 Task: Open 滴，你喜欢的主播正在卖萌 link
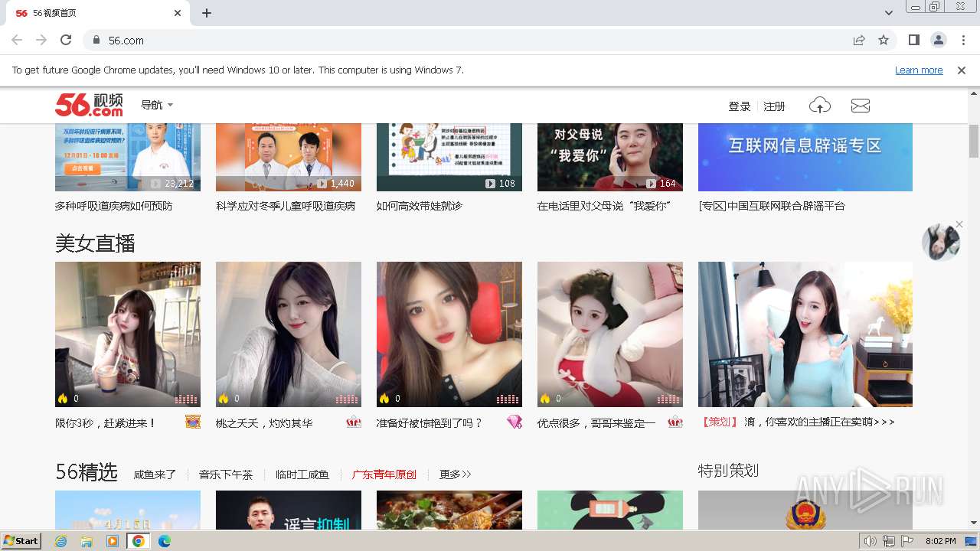[819, 422]
